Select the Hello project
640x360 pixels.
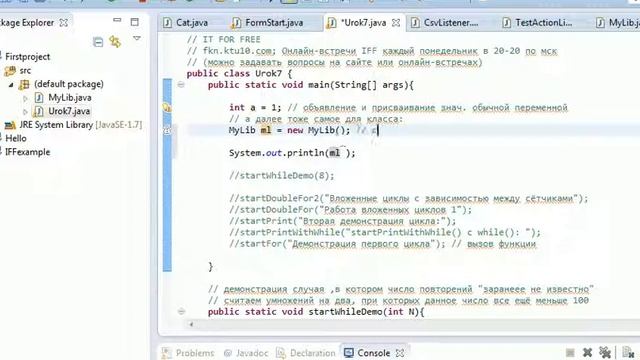pyautogui.click(x=16, y=138)
